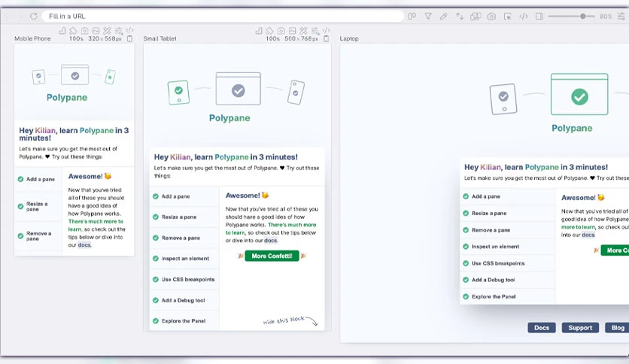Open 'docs' link in Mobile Phone pane
Image resolution: width=629 pixels, height=364 pixels.
(x=84, y=245)
